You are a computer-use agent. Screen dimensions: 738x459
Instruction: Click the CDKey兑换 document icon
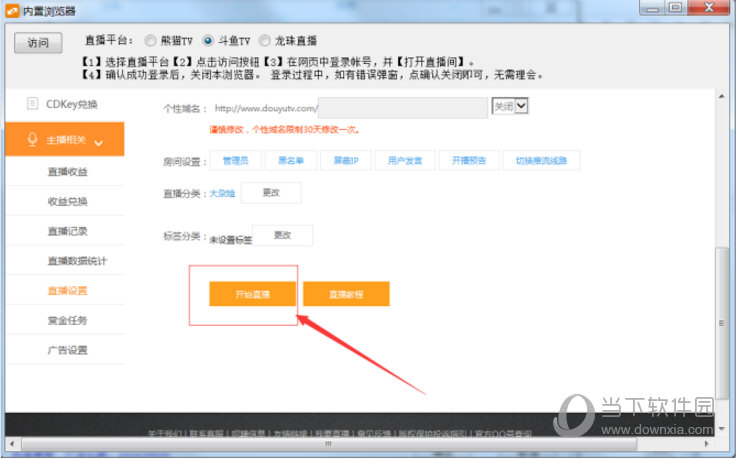coord(32,104)
